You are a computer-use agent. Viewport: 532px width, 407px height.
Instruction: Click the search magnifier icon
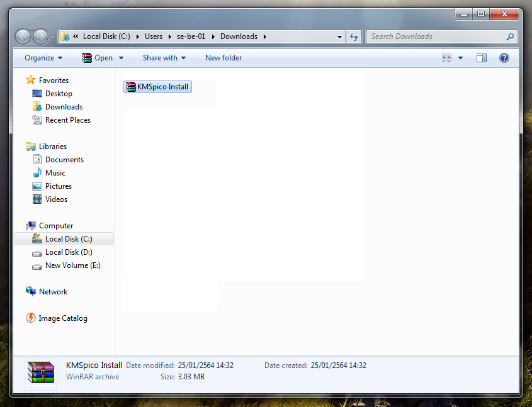510,36
